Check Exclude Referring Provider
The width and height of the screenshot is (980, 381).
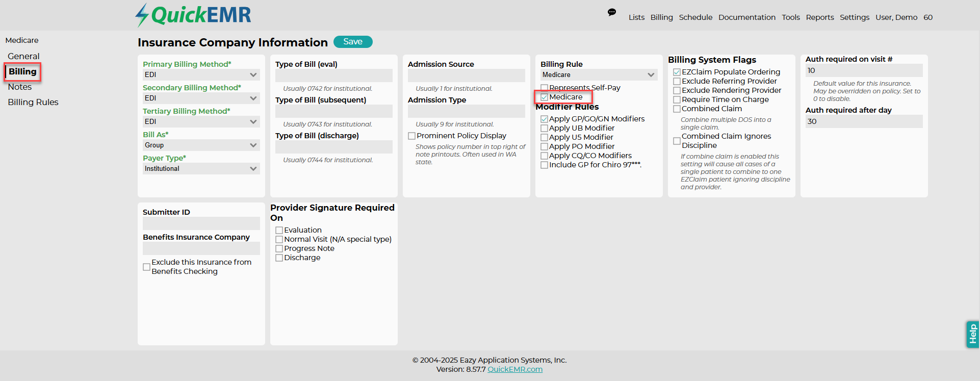pos(677,81)
